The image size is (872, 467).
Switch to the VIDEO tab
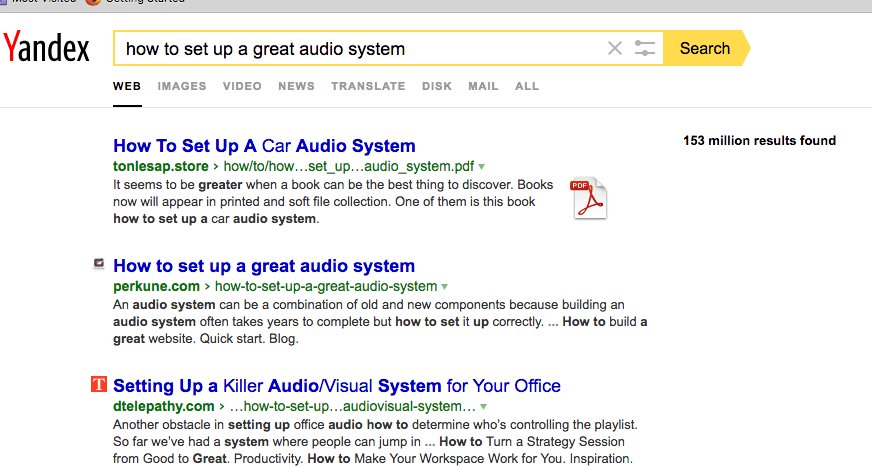tap(242, 86)
